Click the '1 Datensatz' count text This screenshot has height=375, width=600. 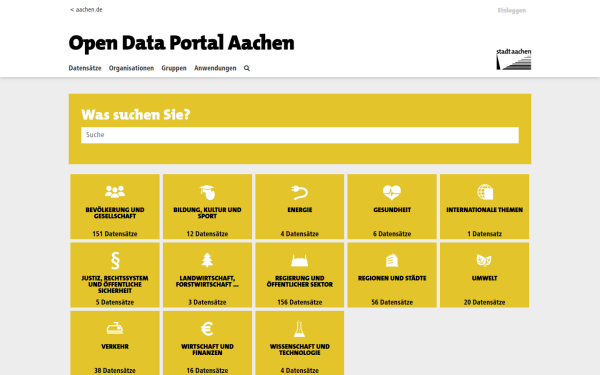[x=484, y=234]
